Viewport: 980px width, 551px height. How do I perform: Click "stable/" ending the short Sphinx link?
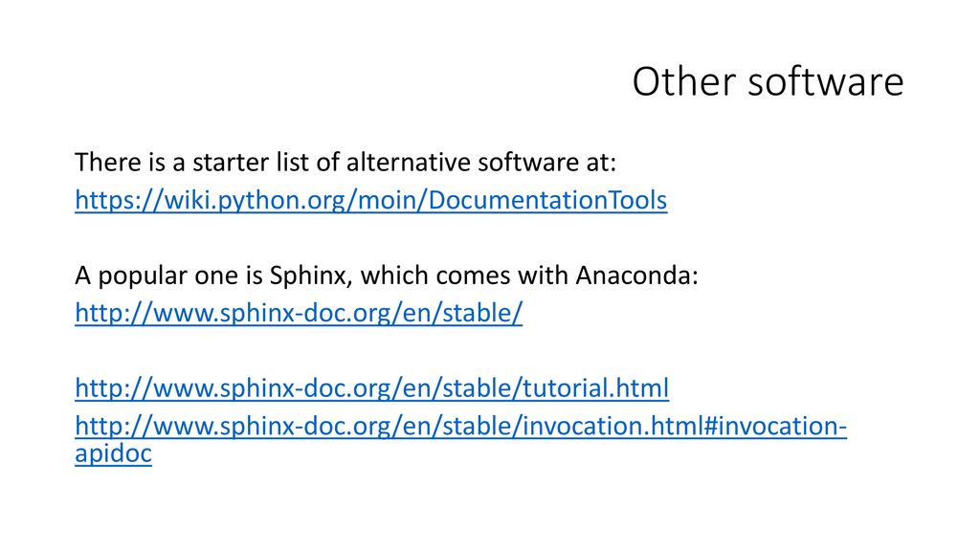(482, 313)
